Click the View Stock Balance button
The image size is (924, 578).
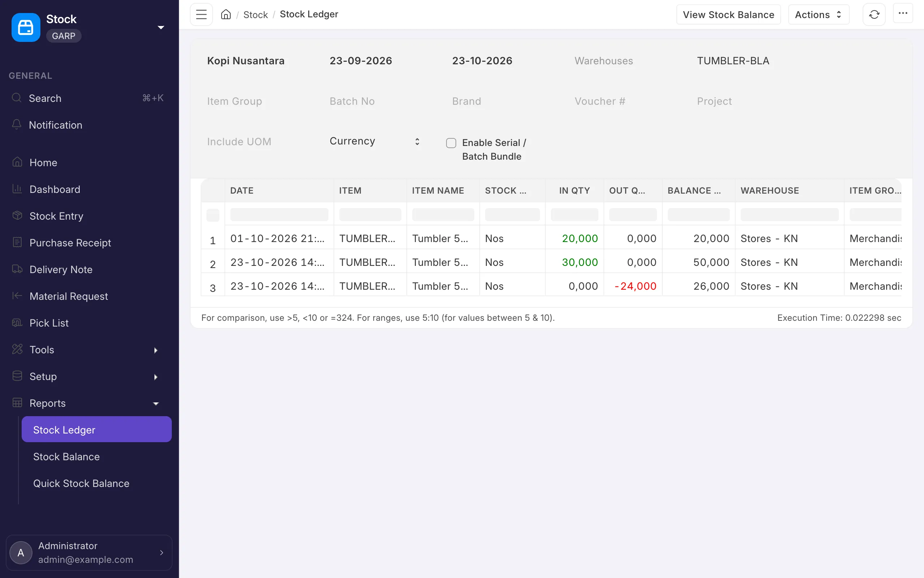728,14
